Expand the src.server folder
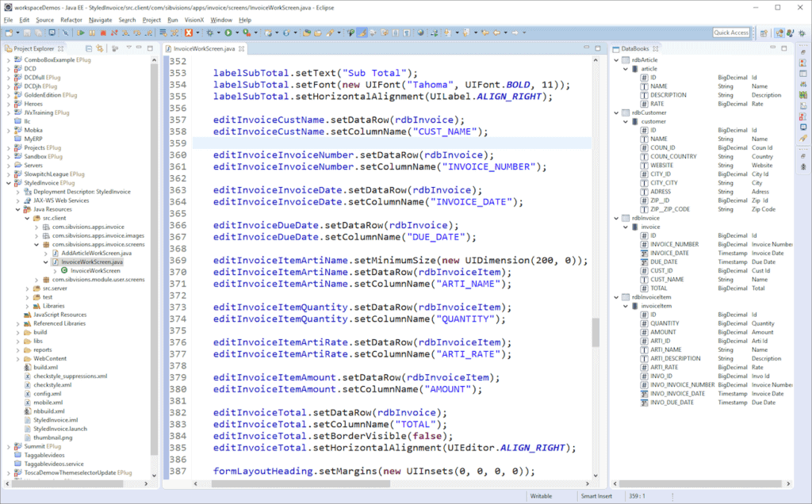The image size is (812, 504). click(27, 288)
